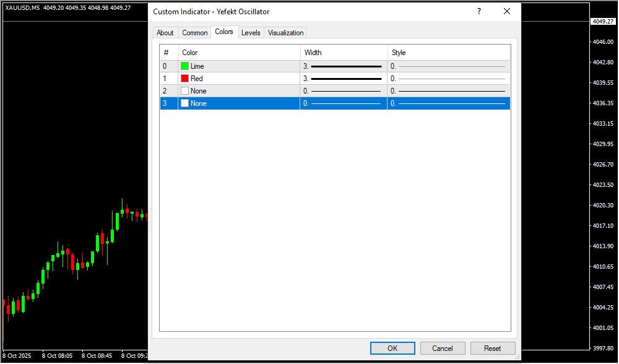Screen dimensions: 619x364
Task: Open the width selector for Red row
Action: click(x=344, y=79)
